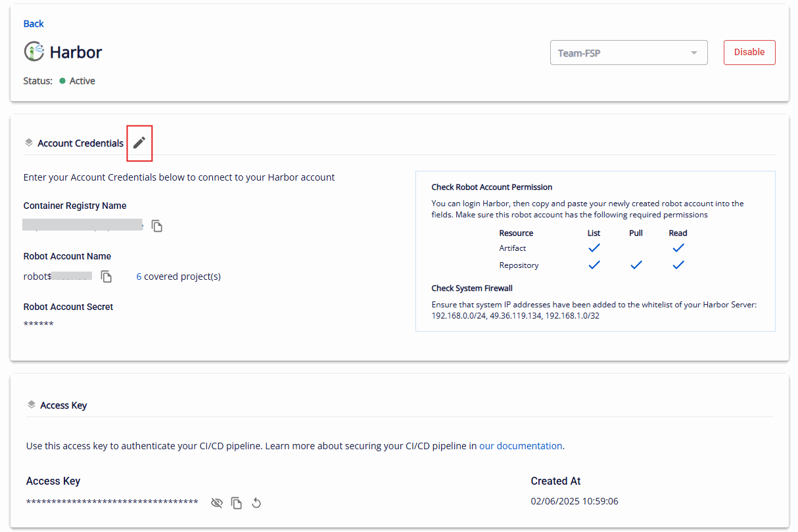
Task: Click the redacted Container Registry Name value
Action: point(83,225)
